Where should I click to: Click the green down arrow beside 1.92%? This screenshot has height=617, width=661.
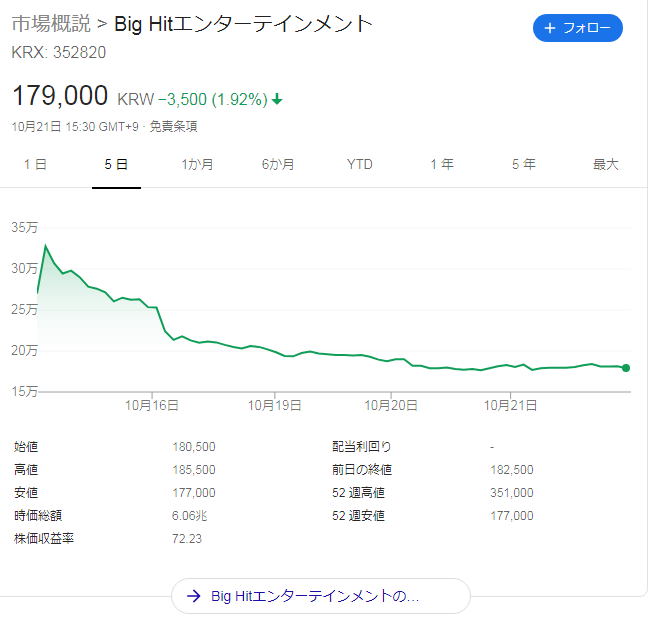click(x=277, y=99)
